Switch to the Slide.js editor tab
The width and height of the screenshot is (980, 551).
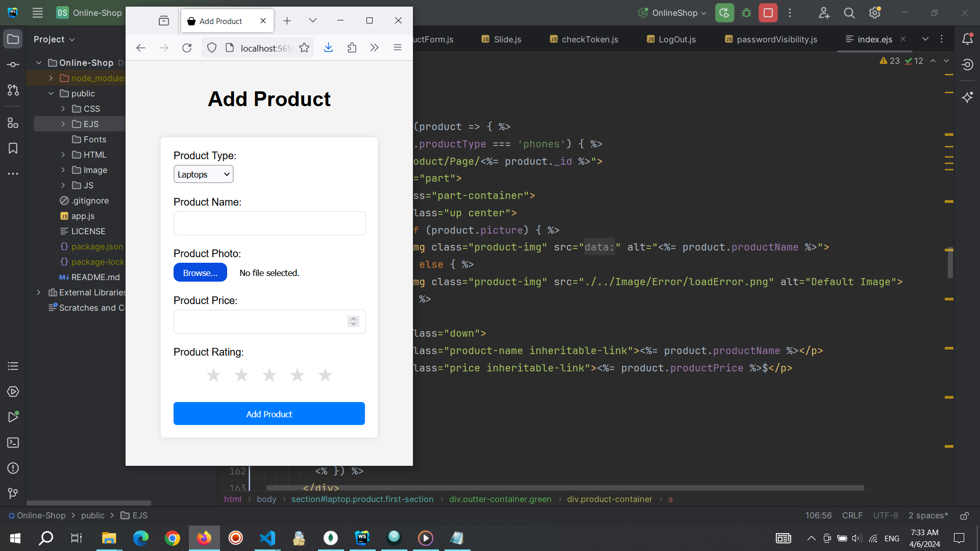501,39
